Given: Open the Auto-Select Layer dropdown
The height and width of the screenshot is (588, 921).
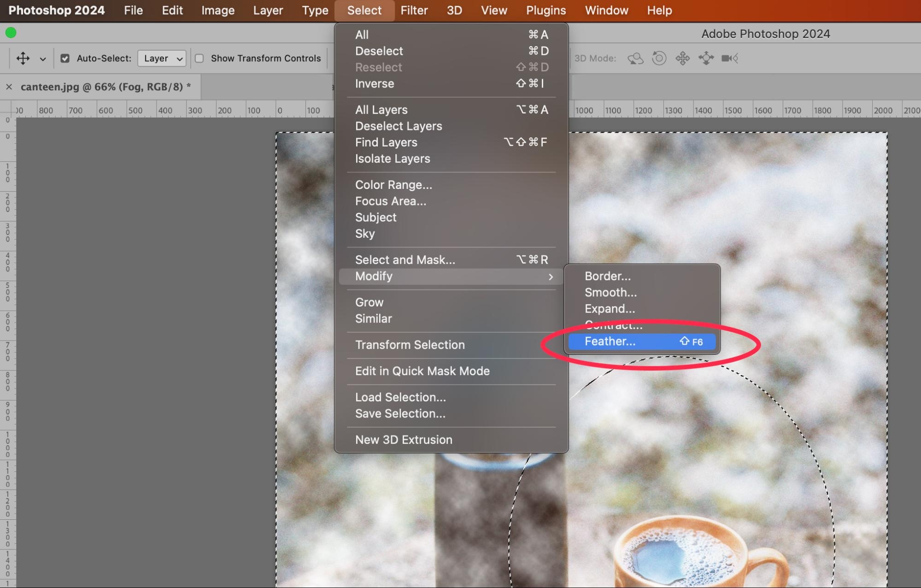Looking at the screenshot, I should point(162,59).
